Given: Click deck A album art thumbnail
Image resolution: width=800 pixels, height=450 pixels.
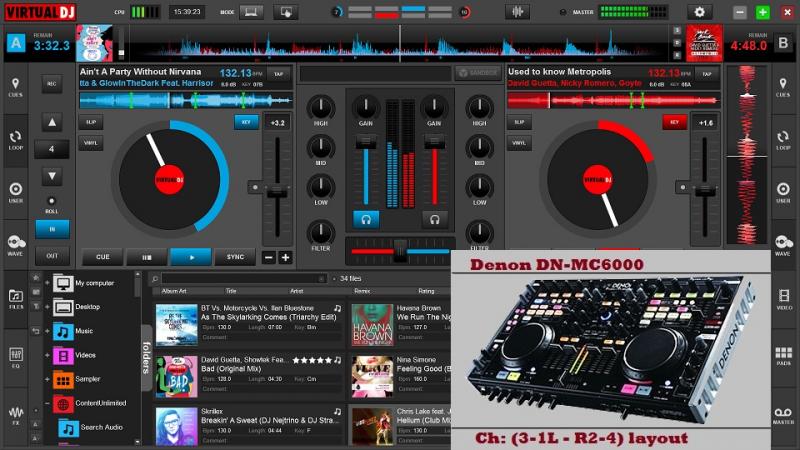Looking at the screenshot, I should point(94,44).
